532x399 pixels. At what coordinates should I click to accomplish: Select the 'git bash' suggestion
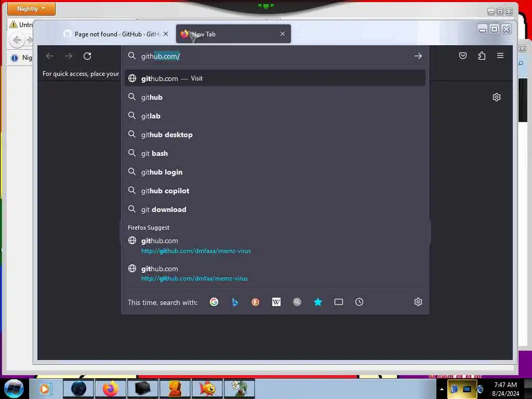point(275,153)
